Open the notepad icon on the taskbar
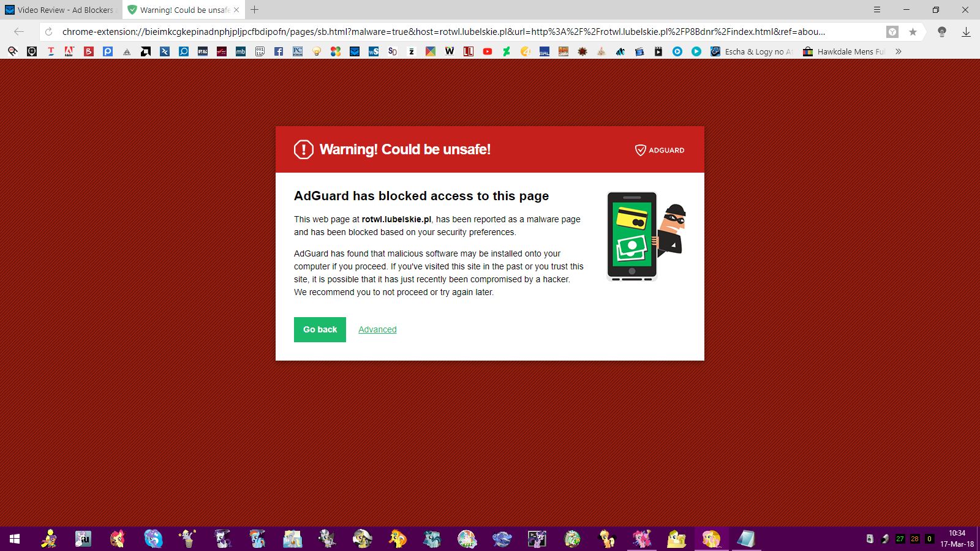 coord(745,539)
